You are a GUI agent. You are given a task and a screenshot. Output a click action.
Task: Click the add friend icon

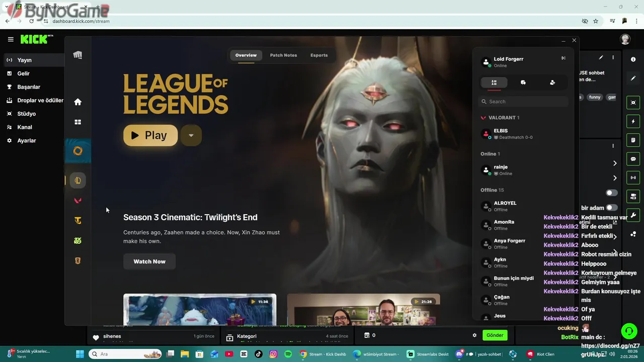point(552,82)
